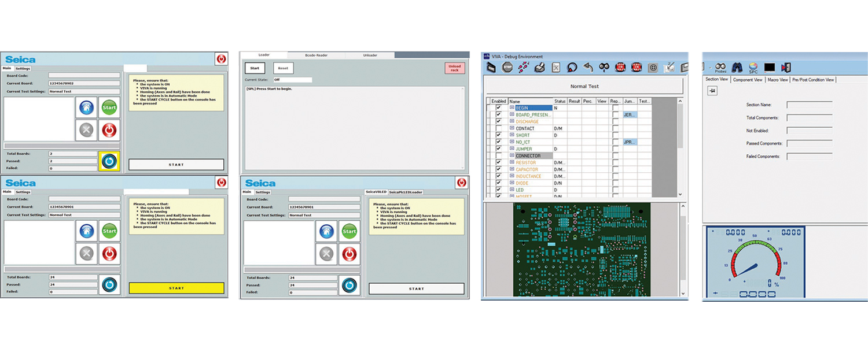Click the STOP sign icon in VIVA toolbar
This screenshot has width=868, height=356.
tap(507, 68)
